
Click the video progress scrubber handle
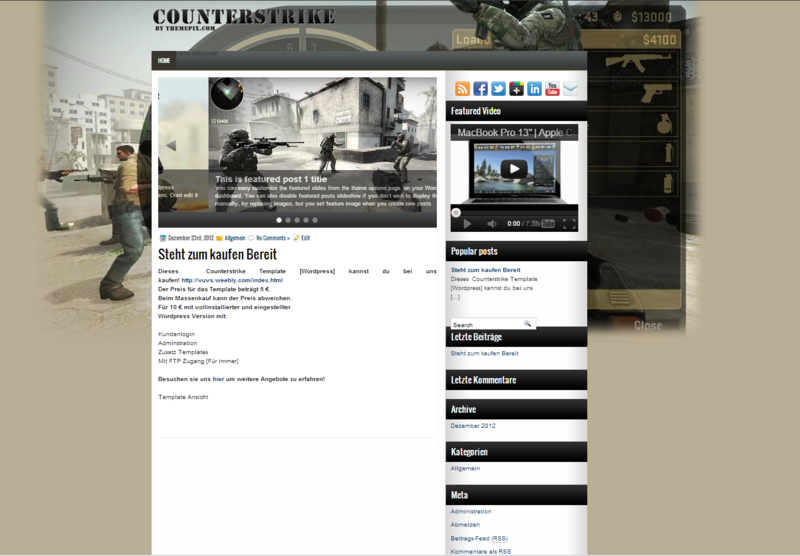[456, 213]
